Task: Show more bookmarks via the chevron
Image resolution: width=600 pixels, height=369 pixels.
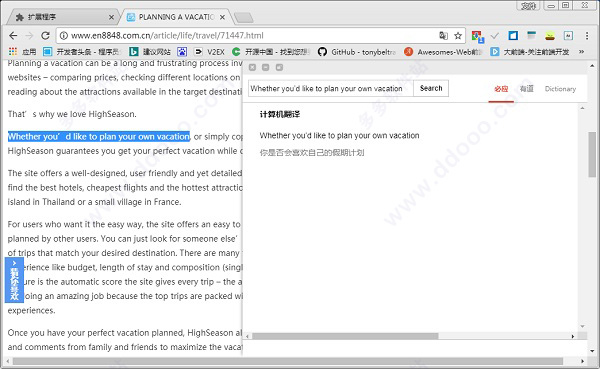Action: tap(581, 51)
